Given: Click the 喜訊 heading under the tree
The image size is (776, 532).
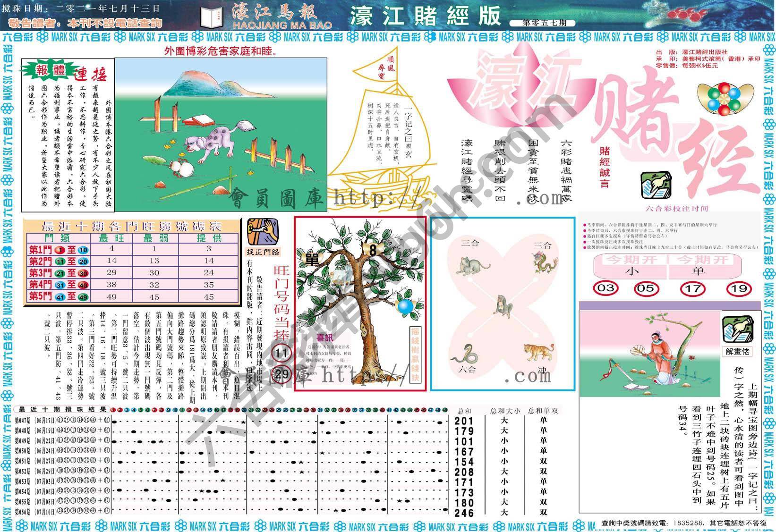Looking at the screenshot, I should pos(325,338).
